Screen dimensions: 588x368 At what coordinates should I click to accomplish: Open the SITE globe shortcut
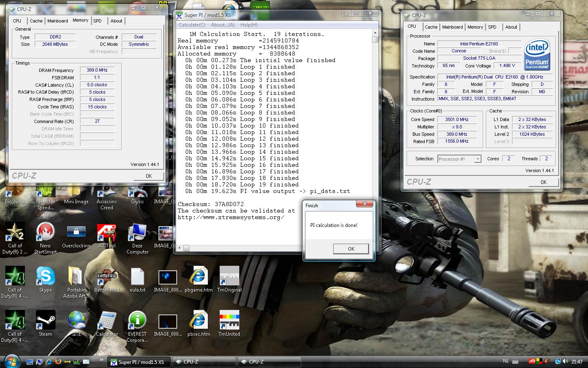pos(76,324)
